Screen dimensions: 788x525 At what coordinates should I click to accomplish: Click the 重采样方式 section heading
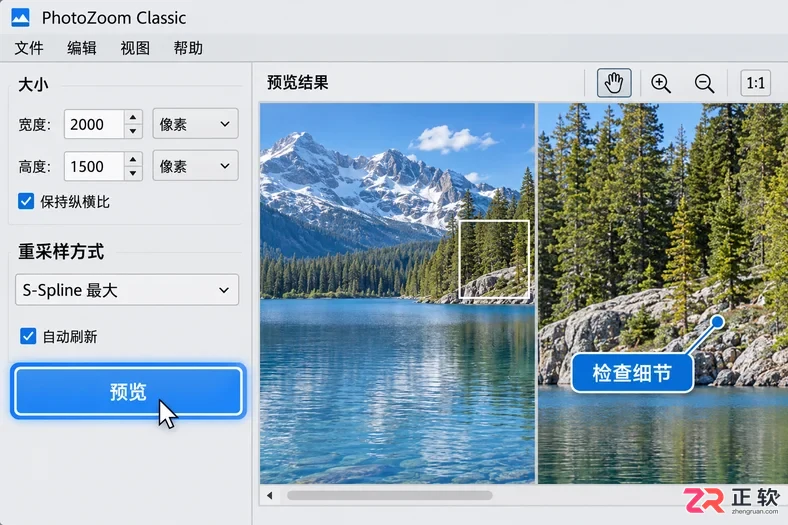click(x=61, y=252)
